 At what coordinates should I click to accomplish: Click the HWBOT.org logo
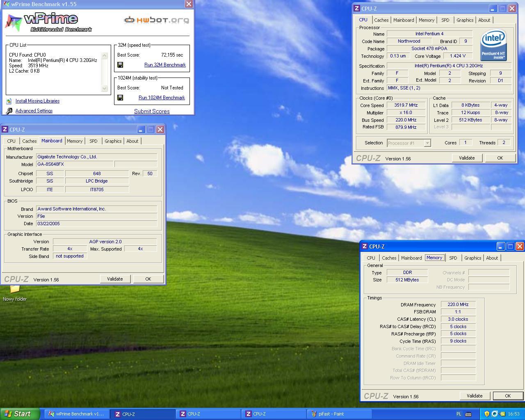(x=157, y=20)
